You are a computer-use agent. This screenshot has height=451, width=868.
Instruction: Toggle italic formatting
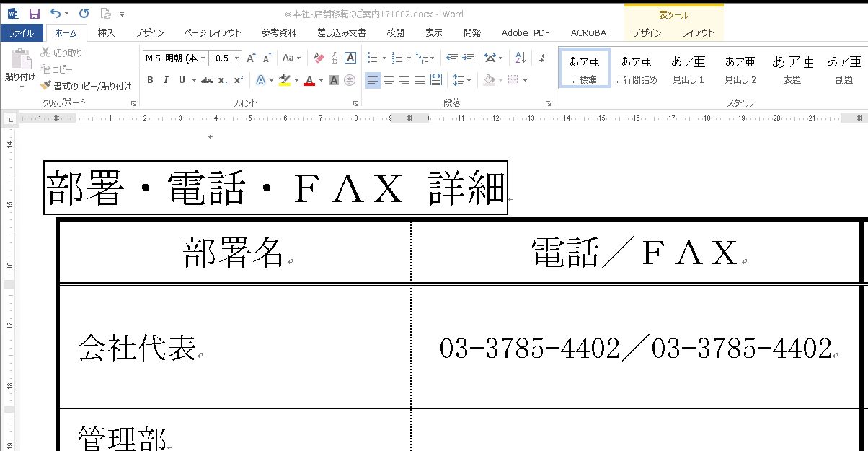coord(166,80)
